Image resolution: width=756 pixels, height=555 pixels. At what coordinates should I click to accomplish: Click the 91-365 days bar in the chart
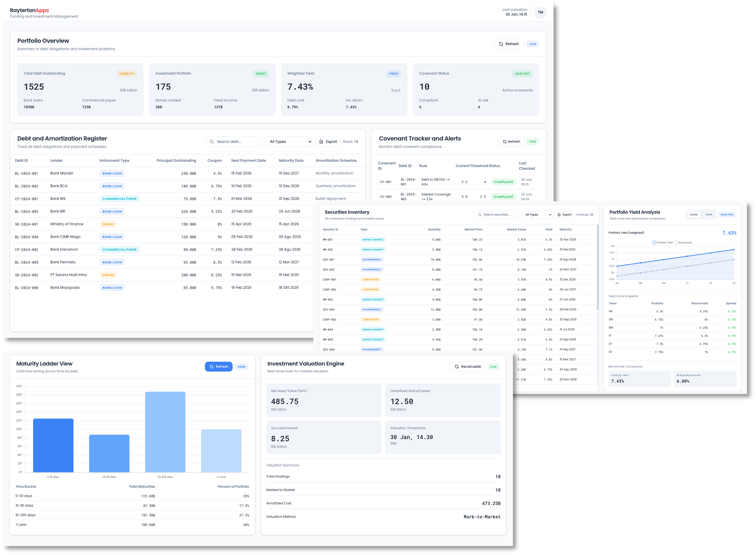(165, 432)
